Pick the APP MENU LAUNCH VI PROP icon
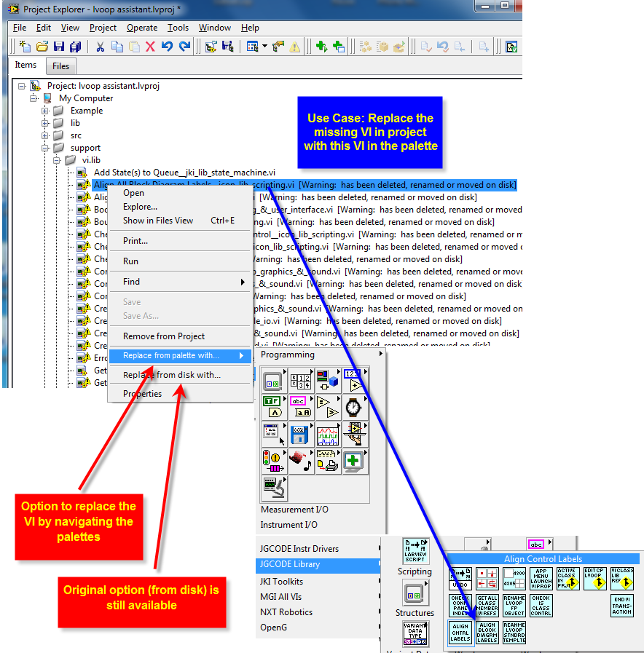Screen dimensions: 644x653 click(541, 579)
